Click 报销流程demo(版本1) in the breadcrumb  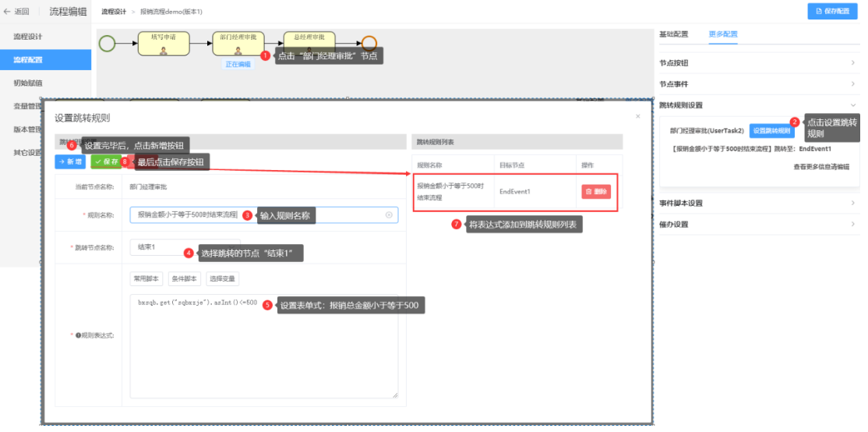click(x=171, y=11)
